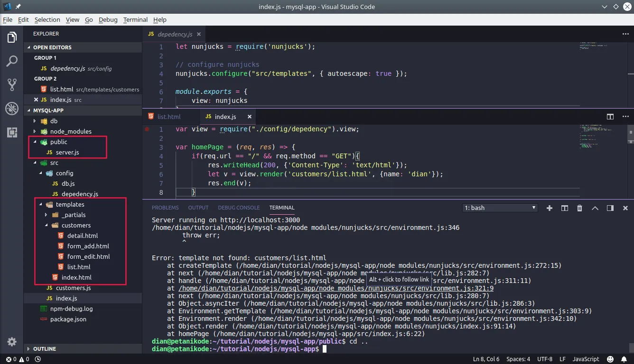Send feedback via the smiley icon
The width and height of the screenshot is (634, 364).
pos(610,359)
